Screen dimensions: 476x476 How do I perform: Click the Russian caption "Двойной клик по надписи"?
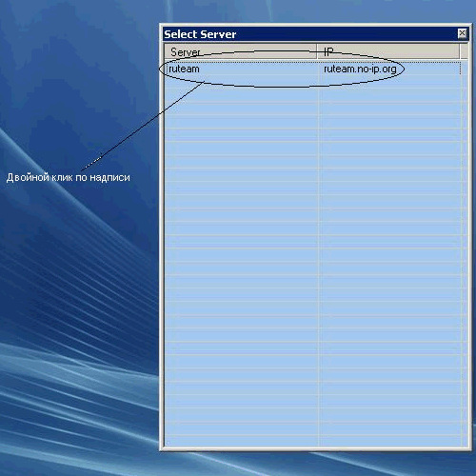click(69, 177)
